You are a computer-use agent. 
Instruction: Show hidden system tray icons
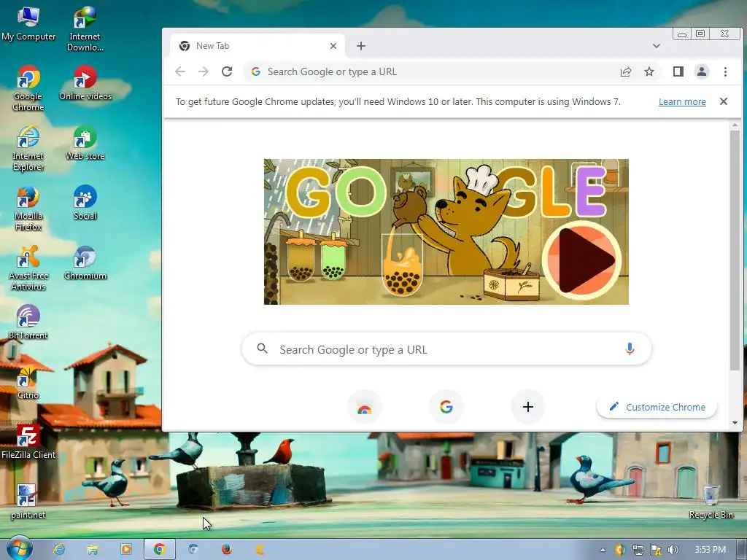(x=603, y=550)
